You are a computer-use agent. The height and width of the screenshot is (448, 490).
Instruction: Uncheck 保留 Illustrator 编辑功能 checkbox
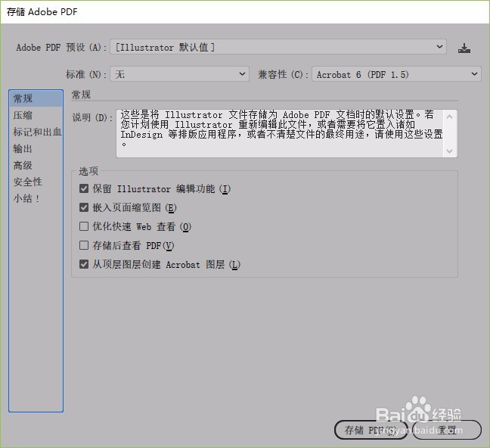pyautogui.click(x=84, y=188)
